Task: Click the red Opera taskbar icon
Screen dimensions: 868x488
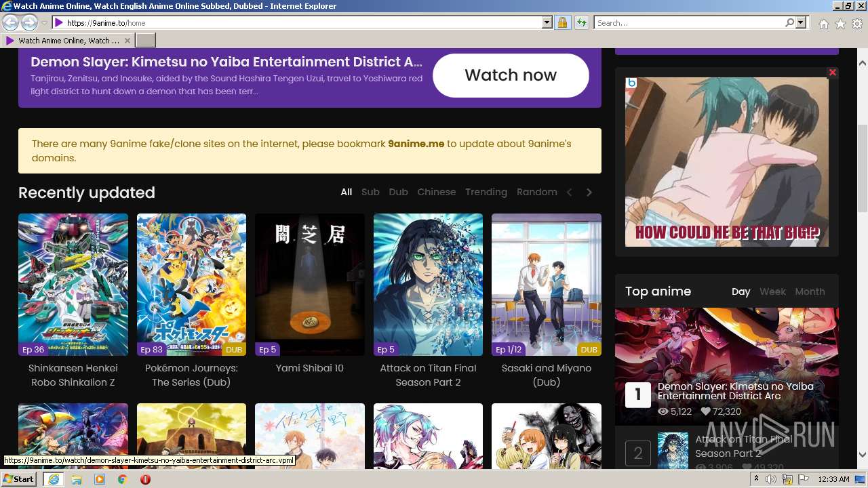Action: point(145,479)
